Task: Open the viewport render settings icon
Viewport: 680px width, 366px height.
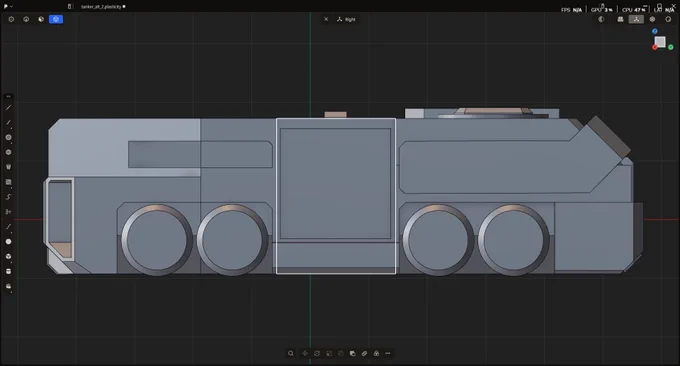Action: pyautogui.click(x=652, y=19)
